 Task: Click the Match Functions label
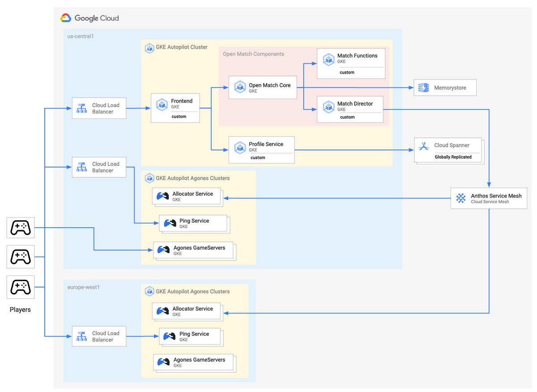coord(358,56)
